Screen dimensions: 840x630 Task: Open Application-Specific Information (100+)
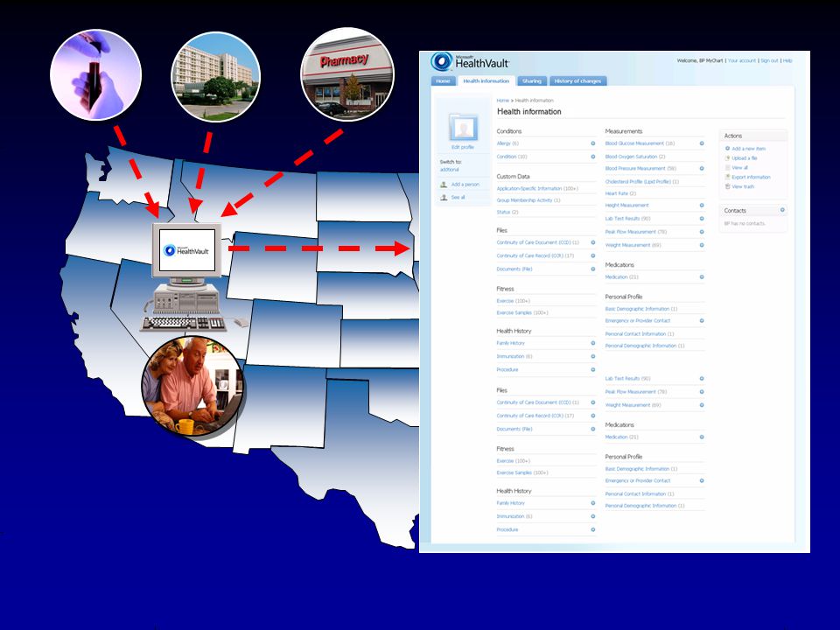537,189
